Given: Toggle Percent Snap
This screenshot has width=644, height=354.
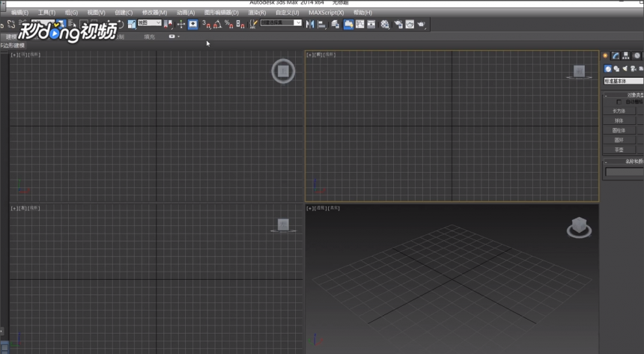Looking at the screenshot, I should pos(228,24).
